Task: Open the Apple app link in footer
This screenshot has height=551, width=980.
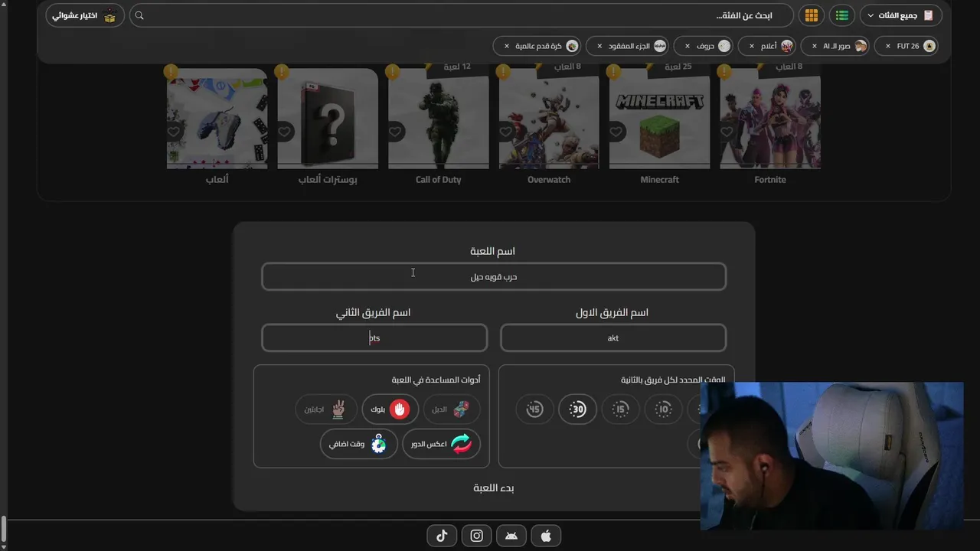Action: [546, 536]
